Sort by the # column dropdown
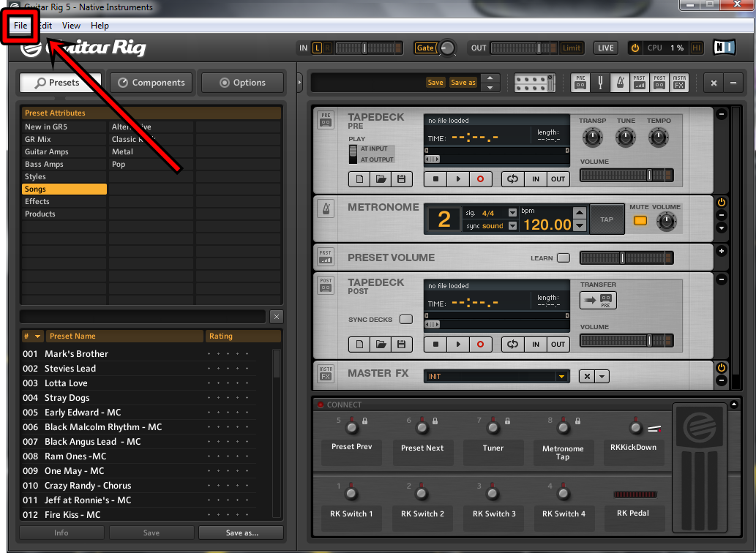 click(x=33, y=336)
